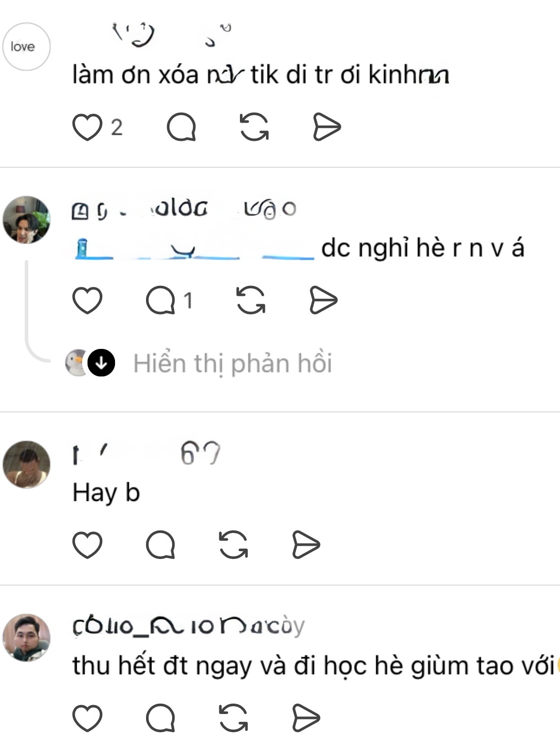Click the black down-arrow reply expander

click(x=101, y=363)
